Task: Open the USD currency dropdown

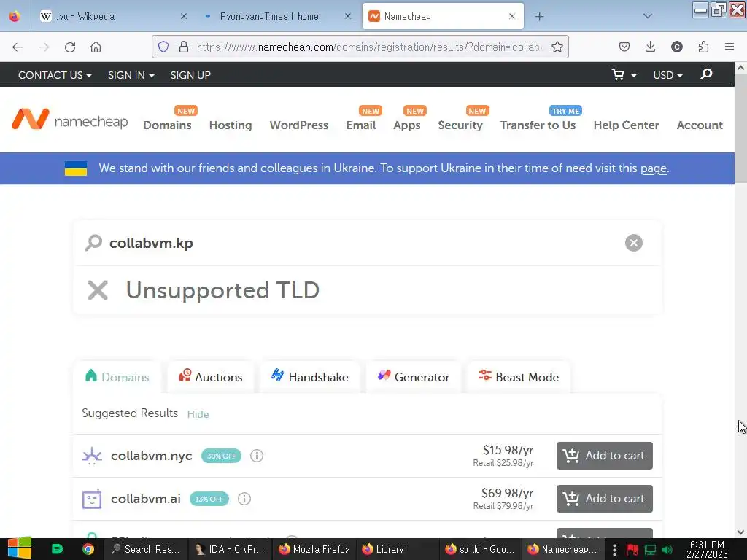Action: click(667, 75)
